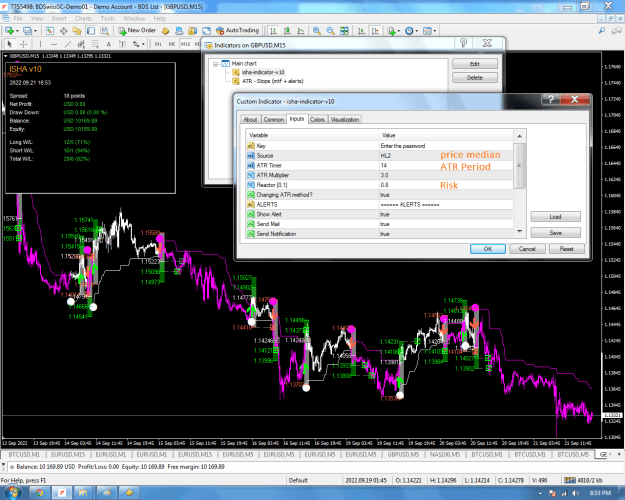Open the File menu
This screenshot has height=500, width=625.
pos(18,18)
